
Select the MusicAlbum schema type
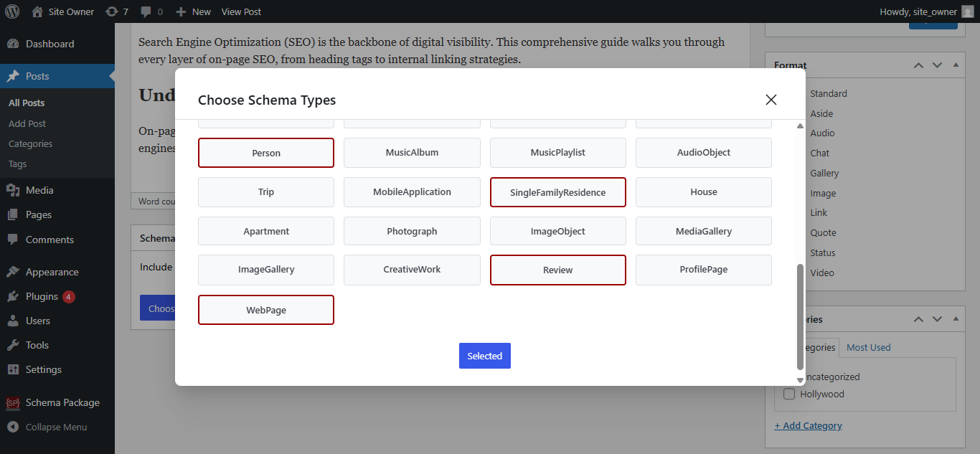(412, 153)
